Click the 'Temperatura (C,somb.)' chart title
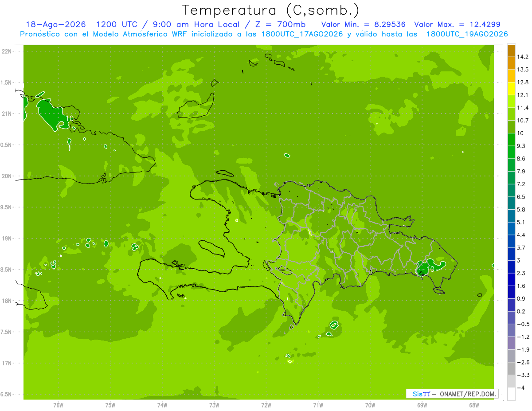This screenshot has height=411, width=532. coord(270,10)
